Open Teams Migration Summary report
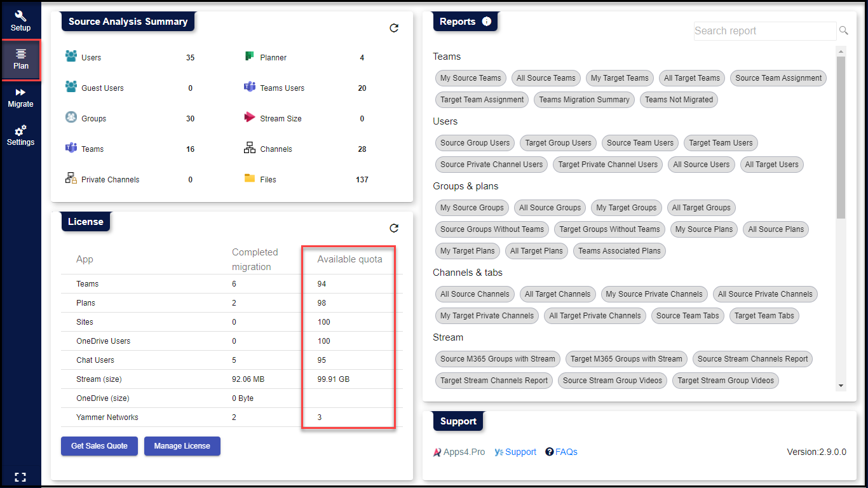868x488 pixels. tap(585, 100)
